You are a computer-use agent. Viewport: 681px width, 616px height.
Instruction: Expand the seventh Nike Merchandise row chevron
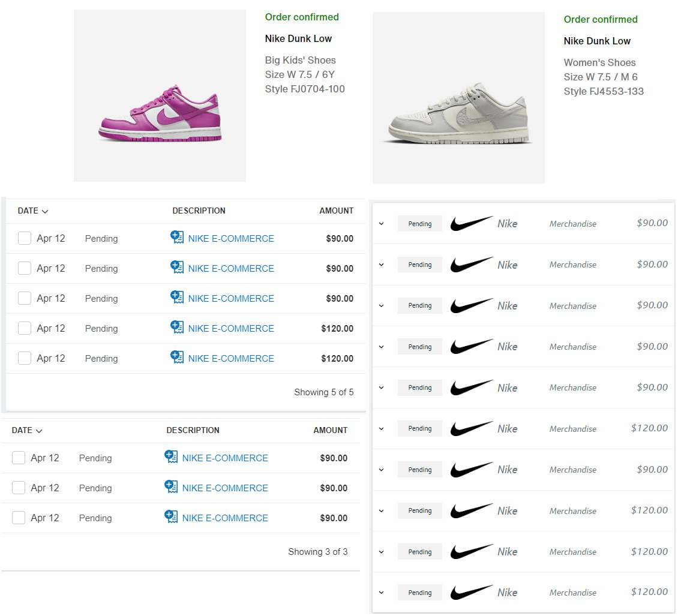click(382, 470)
